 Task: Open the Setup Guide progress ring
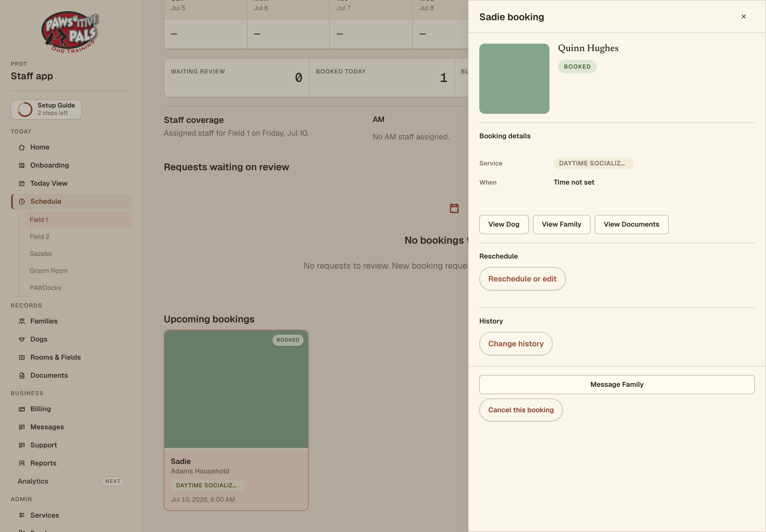25,109
